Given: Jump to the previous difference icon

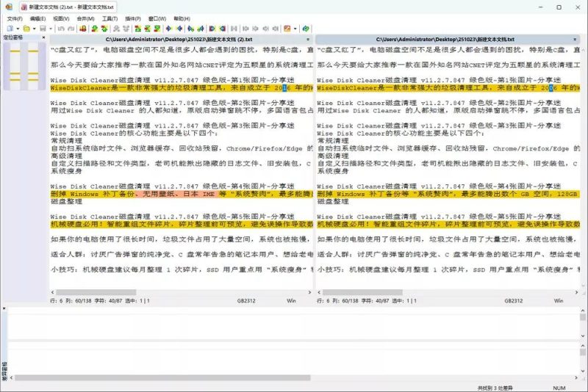Looking at the screenshot, I should pos(104,29).
